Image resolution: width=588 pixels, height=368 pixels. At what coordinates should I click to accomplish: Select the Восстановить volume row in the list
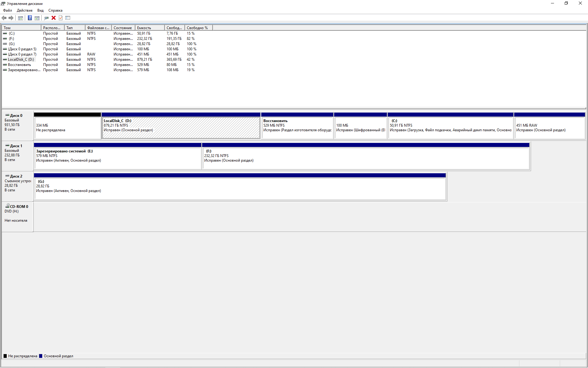[x=107, y=65]
